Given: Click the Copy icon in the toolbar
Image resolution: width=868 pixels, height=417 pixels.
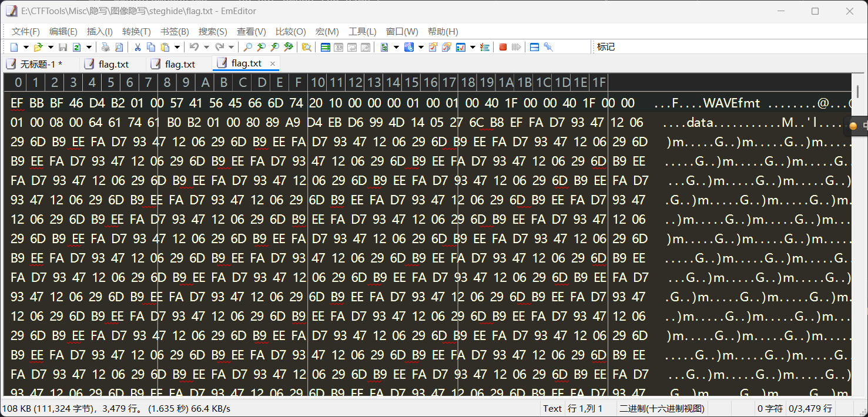Looking at the screenshot, I should coord(151,47).
